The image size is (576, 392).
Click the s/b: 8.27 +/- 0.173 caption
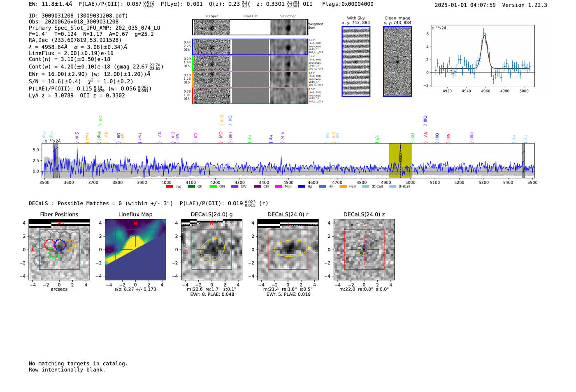[135, 289]
